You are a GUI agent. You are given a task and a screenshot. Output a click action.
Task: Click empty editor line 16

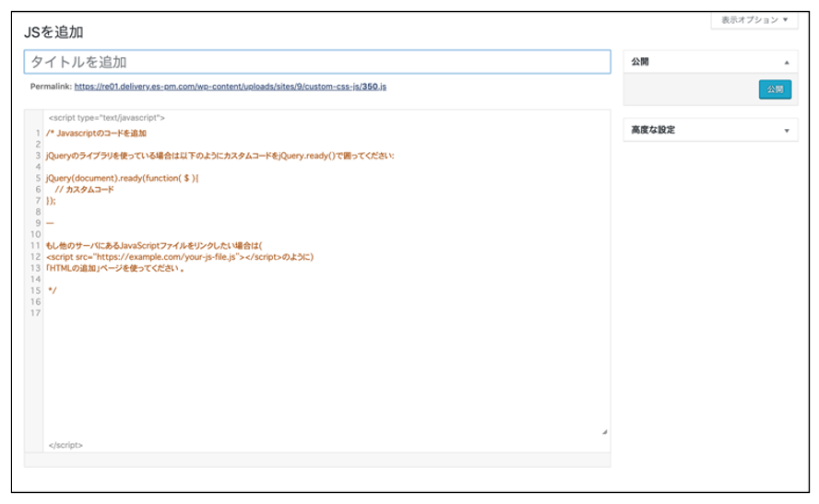point(326,301)
